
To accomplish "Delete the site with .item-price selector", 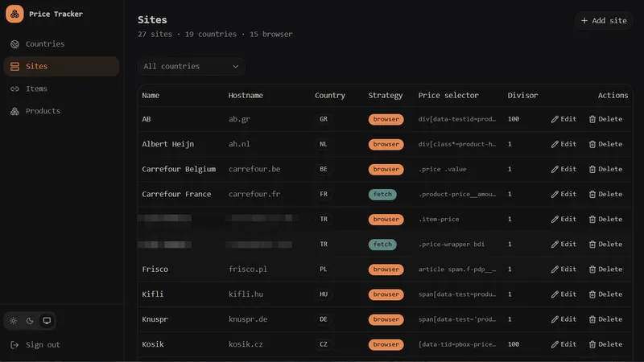I will tap(606, 219).
